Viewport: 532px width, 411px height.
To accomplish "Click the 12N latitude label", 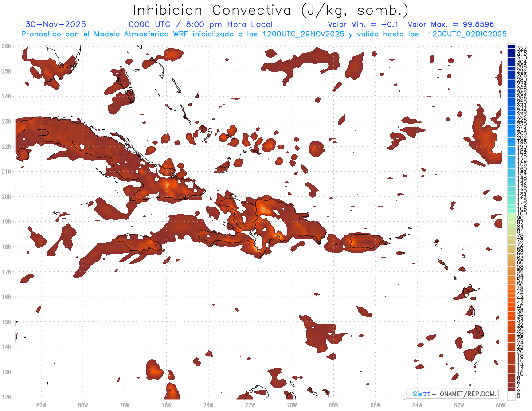I will 7,397.
